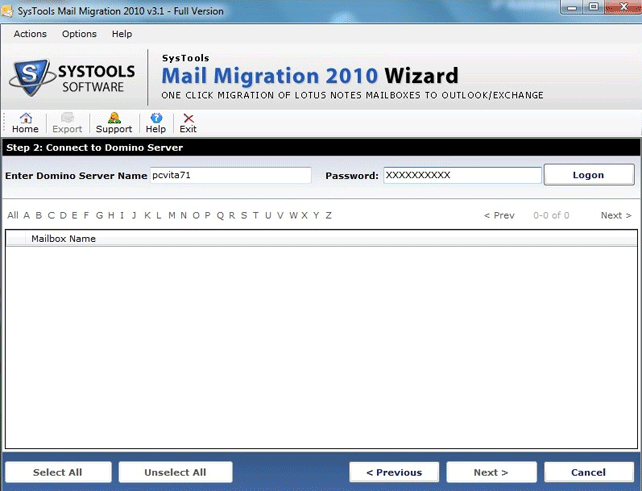
Task: Filter mailboxes by letter P
Action: 208,215
